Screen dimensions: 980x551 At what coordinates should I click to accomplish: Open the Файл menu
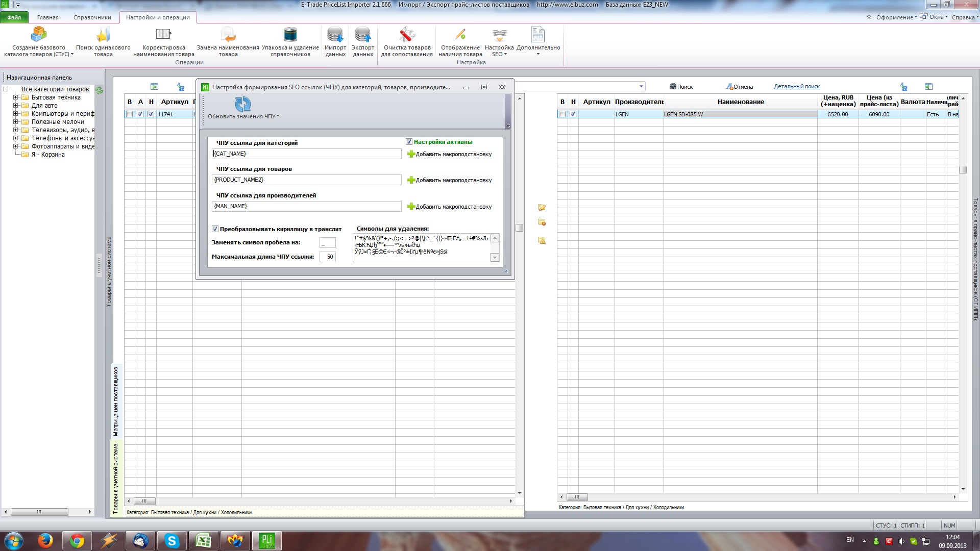[x=14, y=17]
